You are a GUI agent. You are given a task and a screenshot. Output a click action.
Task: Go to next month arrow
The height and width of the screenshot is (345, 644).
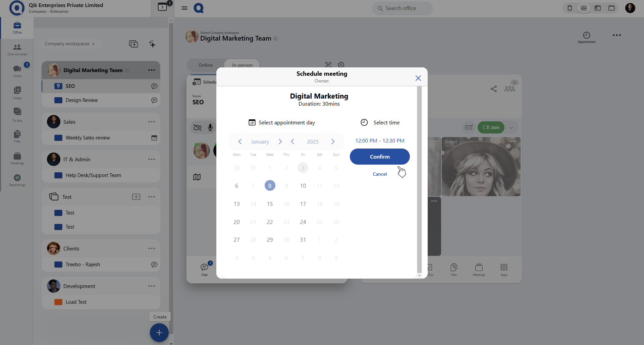coord(280,141)
